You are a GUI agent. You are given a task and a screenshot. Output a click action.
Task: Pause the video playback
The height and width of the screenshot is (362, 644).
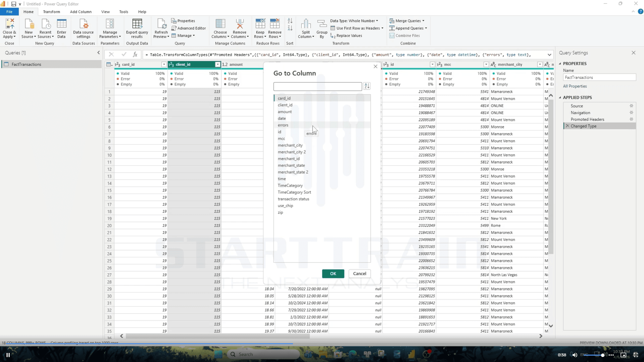8,355
